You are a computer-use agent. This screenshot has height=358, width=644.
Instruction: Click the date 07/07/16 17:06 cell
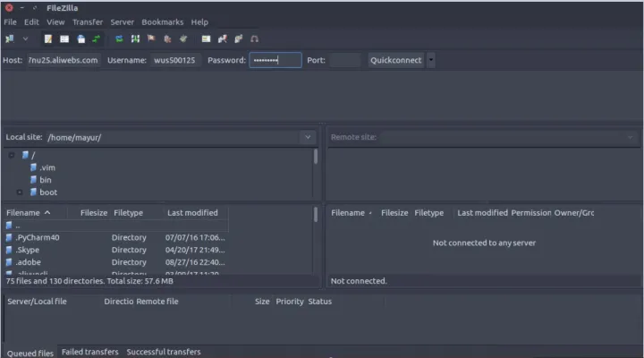tap(195, 237)
